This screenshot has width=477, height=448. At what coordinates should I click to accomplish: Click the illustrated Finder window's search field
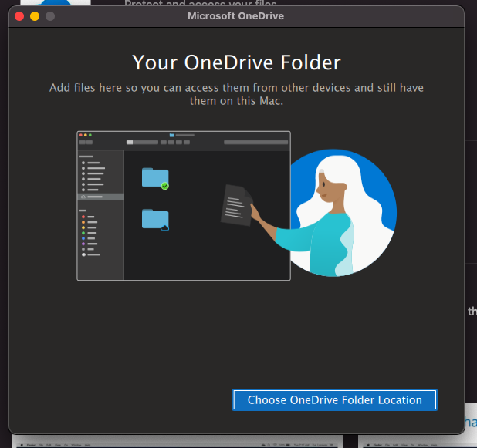(255, 143)
